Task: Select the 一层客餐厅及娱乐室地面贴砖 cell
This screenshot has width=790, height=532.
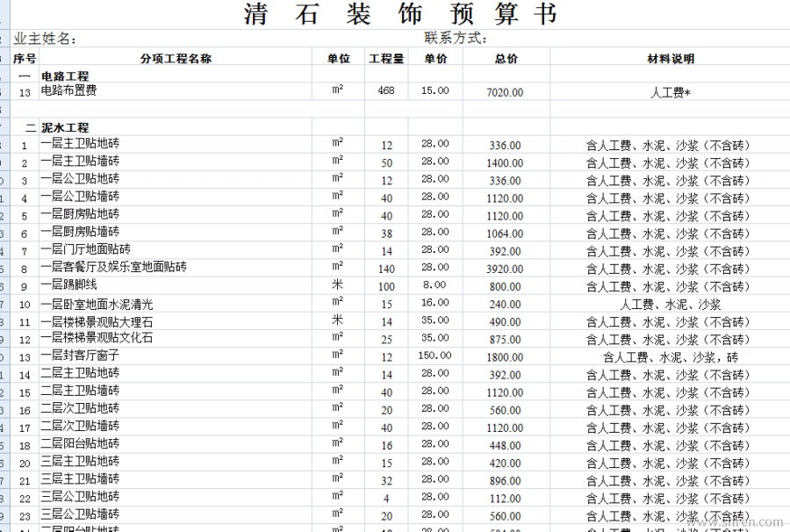Action: click(176, 268)
